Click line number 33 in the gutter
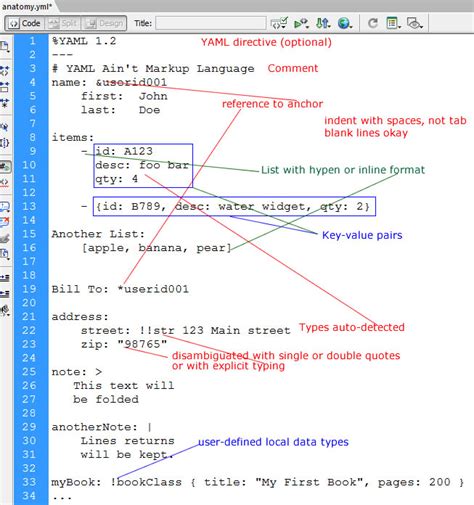The image size is (474, 505). pos(29,482)
